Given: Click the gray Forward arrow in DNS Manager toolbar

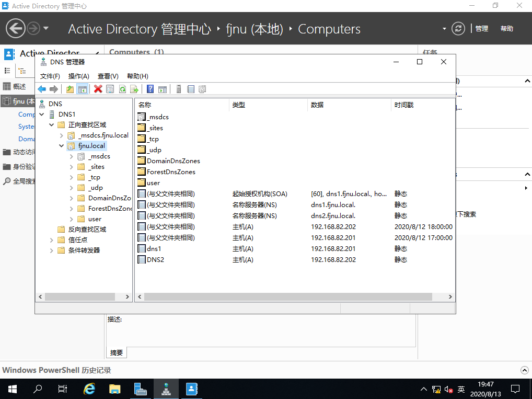Looking at the screenshot, I should pos(54,89).
